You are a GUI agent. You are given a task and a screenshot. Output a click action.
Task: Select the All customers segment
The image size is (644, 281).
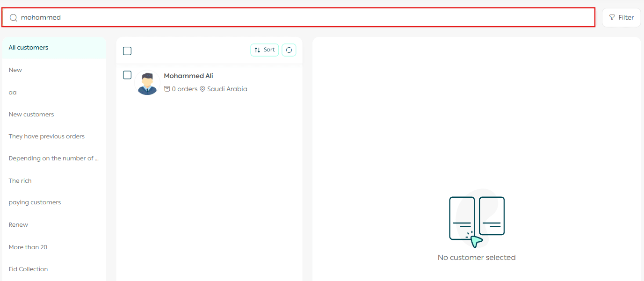pyautogui.click(x=29, y=48)
